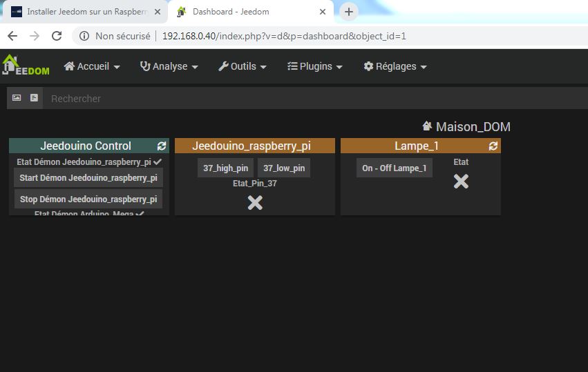Open the Plugins menu

pos(315,66)
